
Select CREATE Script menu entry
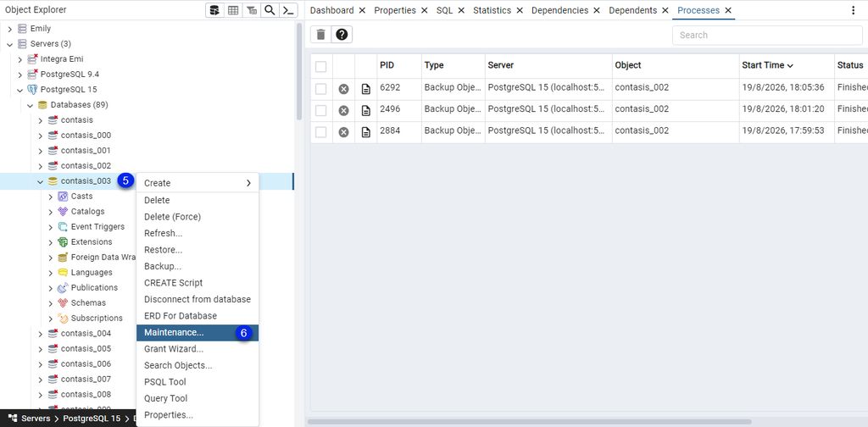pyautogui.click(x=198, y=283)
